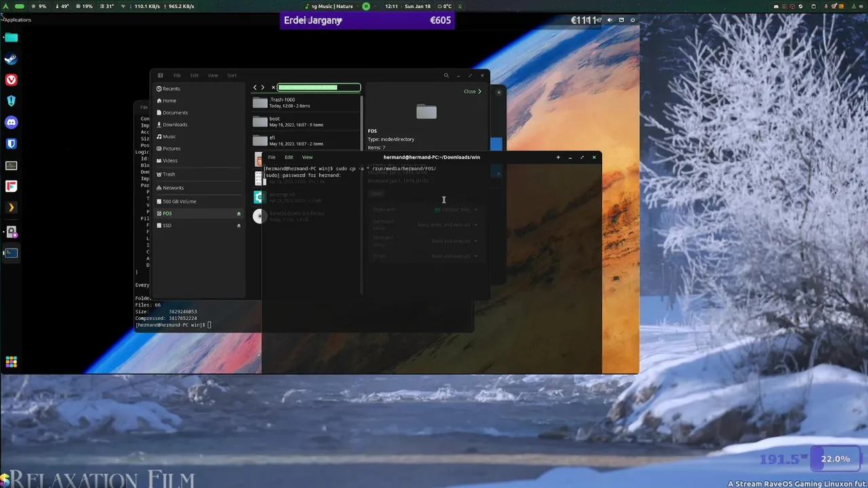
Task: Select Recents in the Files sidebar
Action: (199, 89)
